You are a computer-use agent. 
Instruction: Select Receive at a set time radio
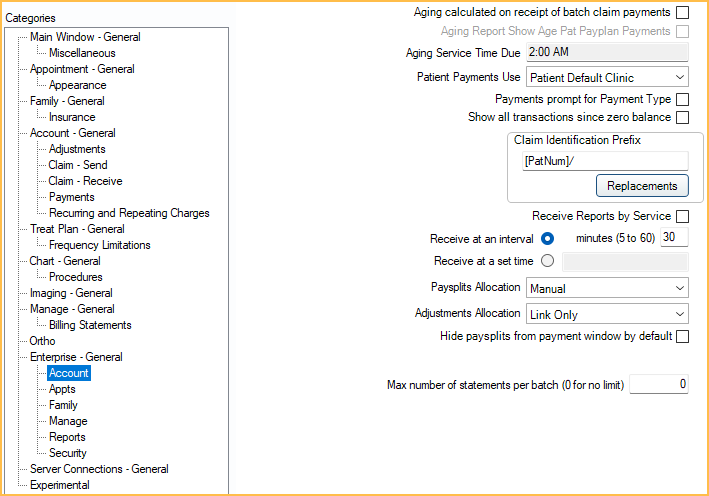point(547,261)
